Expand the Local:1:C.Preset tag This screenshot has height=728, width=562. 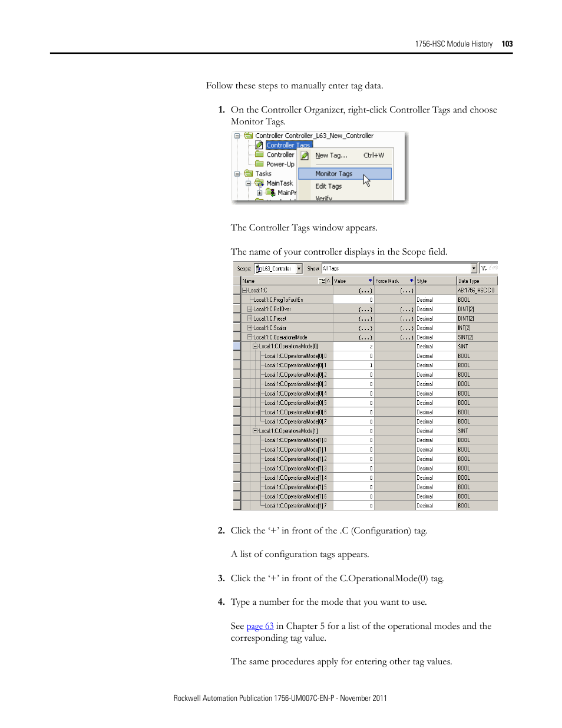(250, 318)
